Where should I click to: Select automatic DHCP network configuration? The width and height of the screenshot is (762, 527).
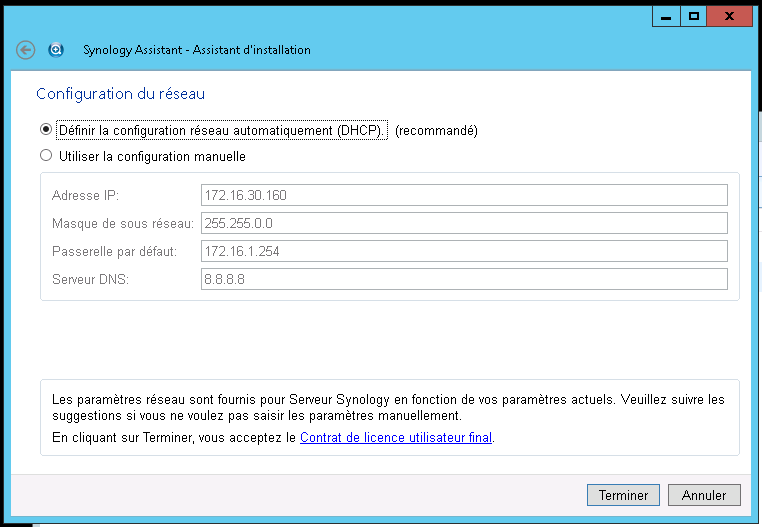pyautogui.click(x=46, y=129)
